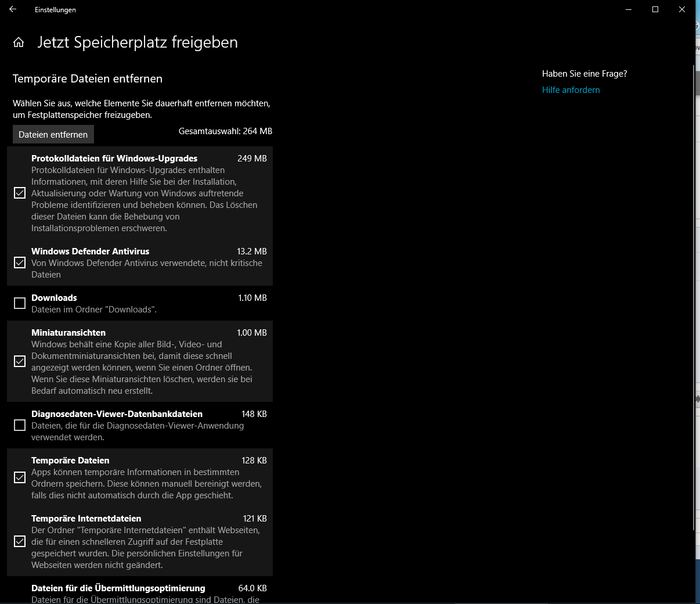Toggle the Temporäre Dateien checkbox
Viewport: 700px width, 604px height.
20,477
